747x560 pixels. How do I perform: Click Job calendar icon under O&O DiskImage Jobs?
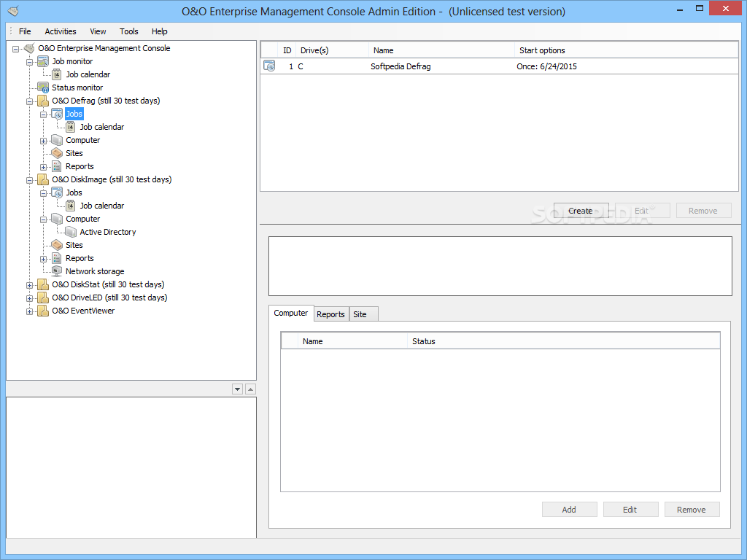click(71, 206)
